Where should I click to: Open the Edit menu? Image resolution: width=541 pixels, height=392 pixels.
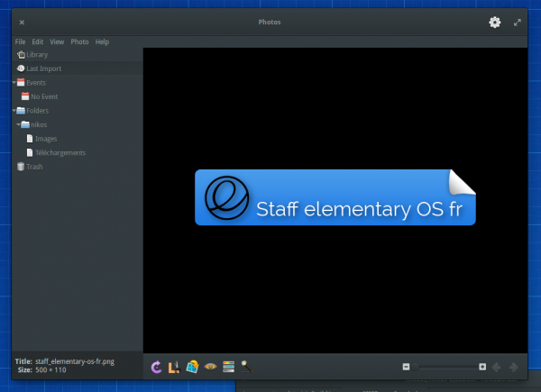(x=38, y=41)
